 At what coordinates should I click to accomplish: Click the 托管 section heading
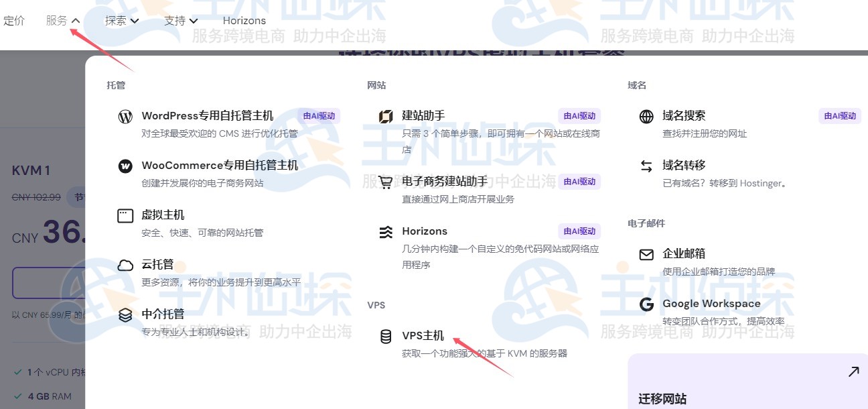116,85
